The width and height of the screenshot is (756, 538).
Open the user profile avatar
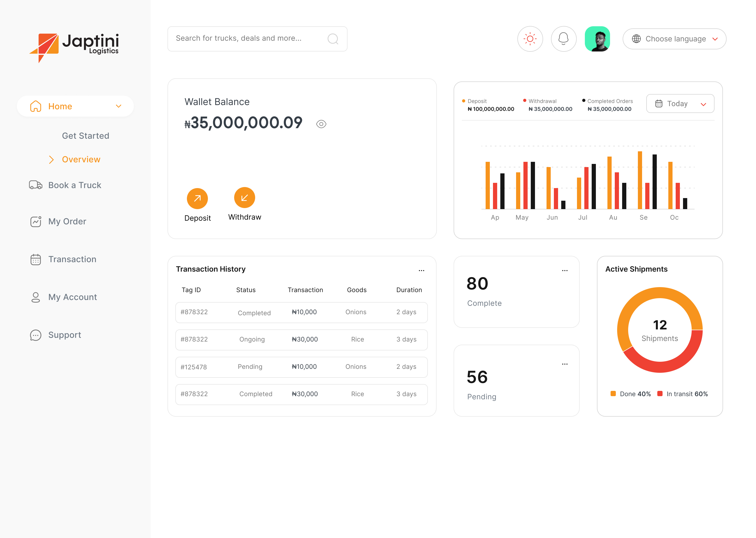click(x=597, y=39)
